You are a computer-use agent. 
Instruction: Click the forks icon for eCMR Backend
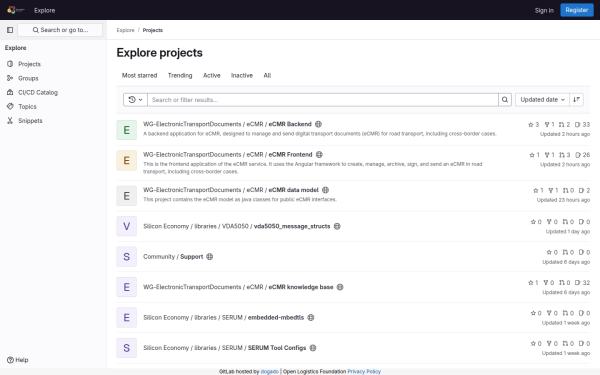click(547, 124)
